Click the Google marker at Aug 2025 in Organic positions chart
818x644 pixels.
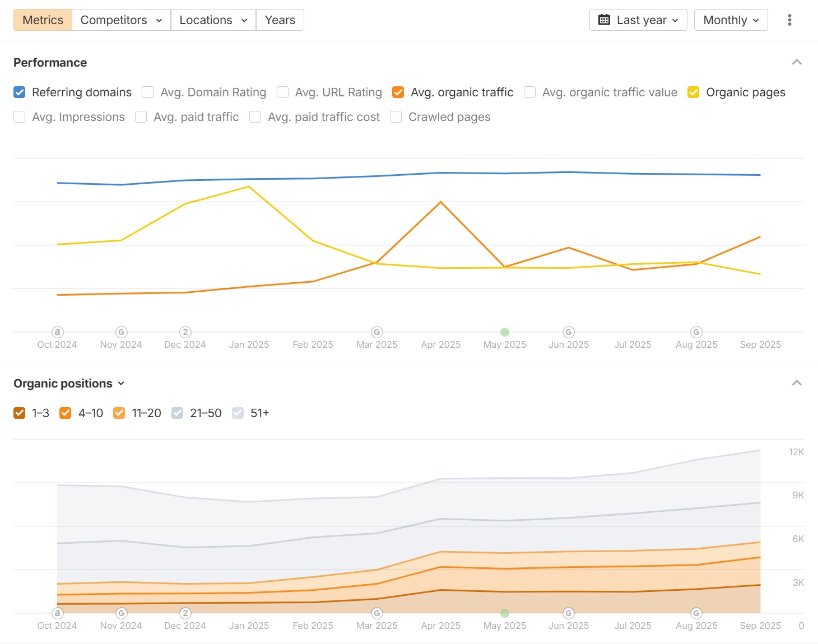pyautogui.click(x=696, y=613)
